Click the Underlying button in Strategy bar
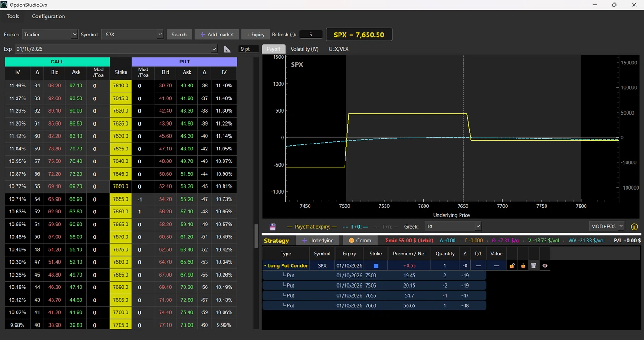This screenshot has height=340, width=644. coord(318,240)
